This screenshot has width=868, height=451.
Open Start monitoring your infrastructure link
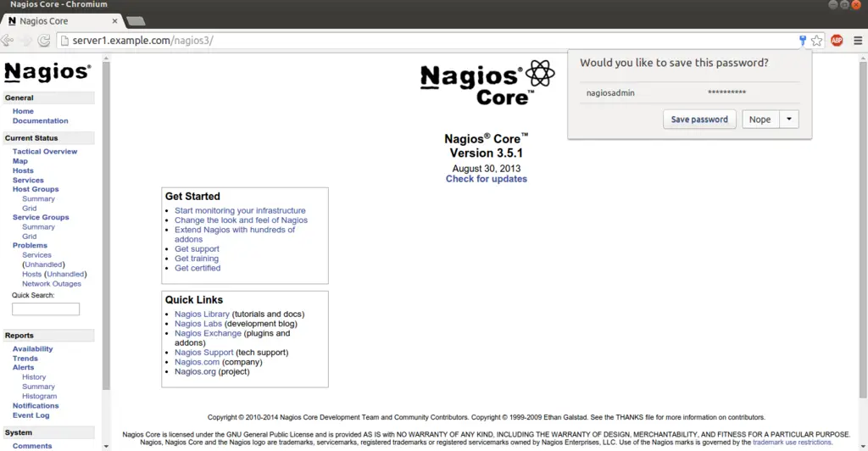coord(240,210)
